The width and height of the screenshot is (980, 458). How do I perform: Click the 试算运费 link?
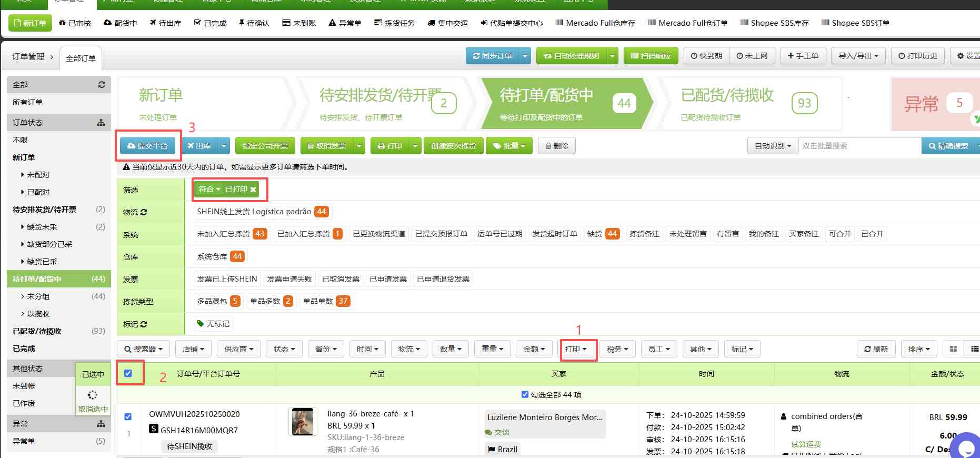click(806, 444)
